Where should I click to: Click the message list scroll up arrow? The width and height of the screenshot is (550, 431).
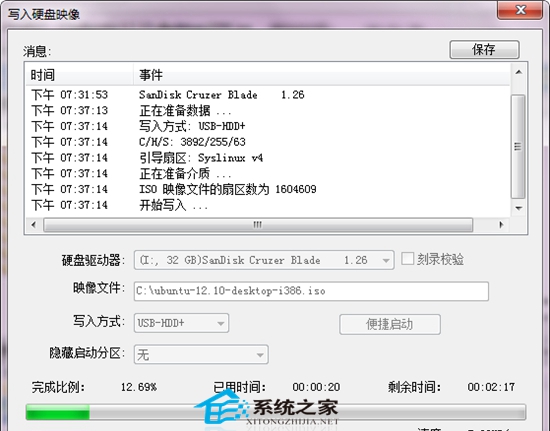click(518, 72)
